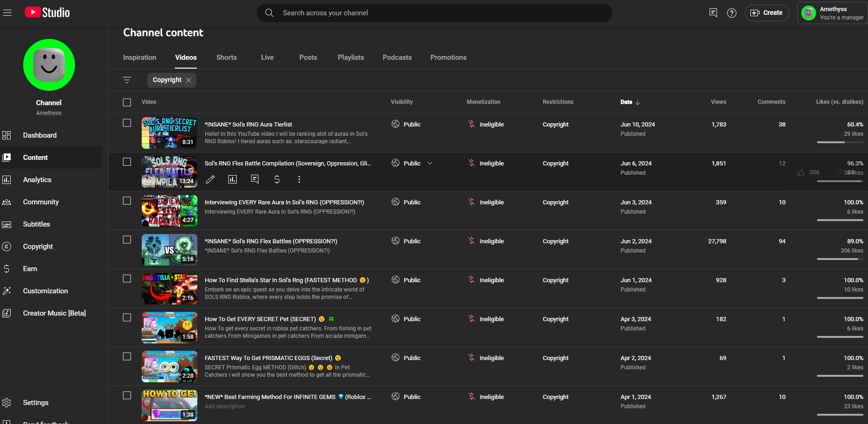Screen dimensions: 868x424
Task: Open the Aura Tierlist video thumbnail
Action: click(170, 133)
